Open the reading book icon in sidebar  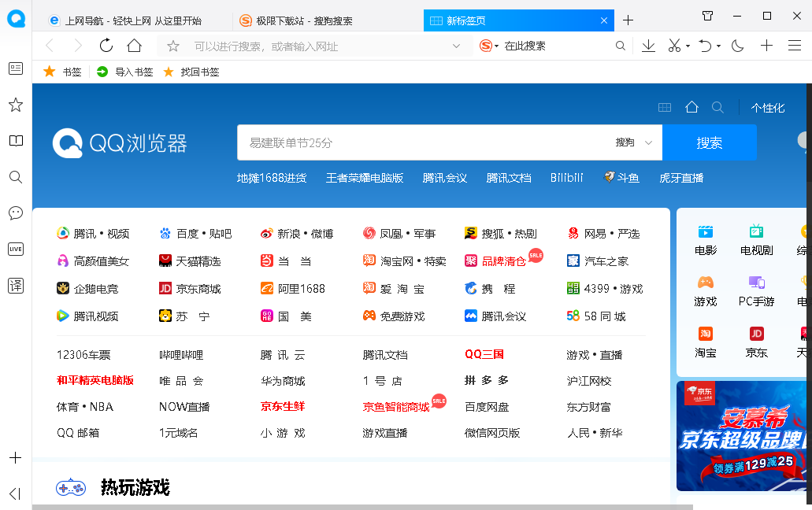[16, 141]
